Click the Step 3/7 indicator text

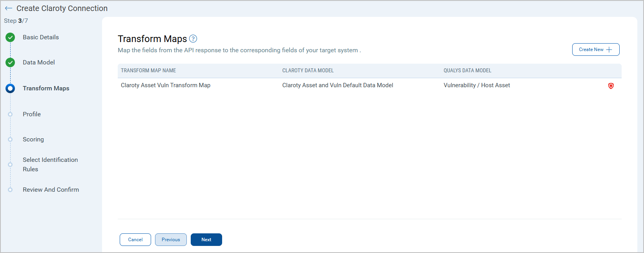(x=16, y=21)
